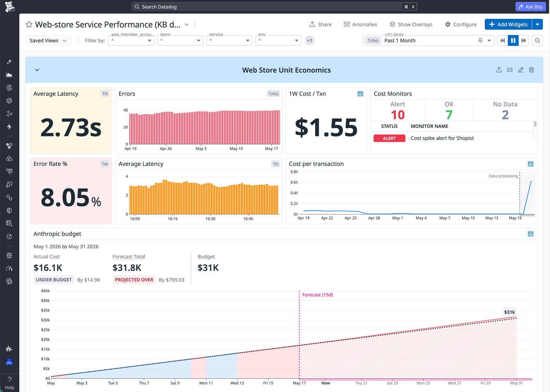Click the 1mo time range badge
This screenshot has height=392, width=550.
pos(373,40)
